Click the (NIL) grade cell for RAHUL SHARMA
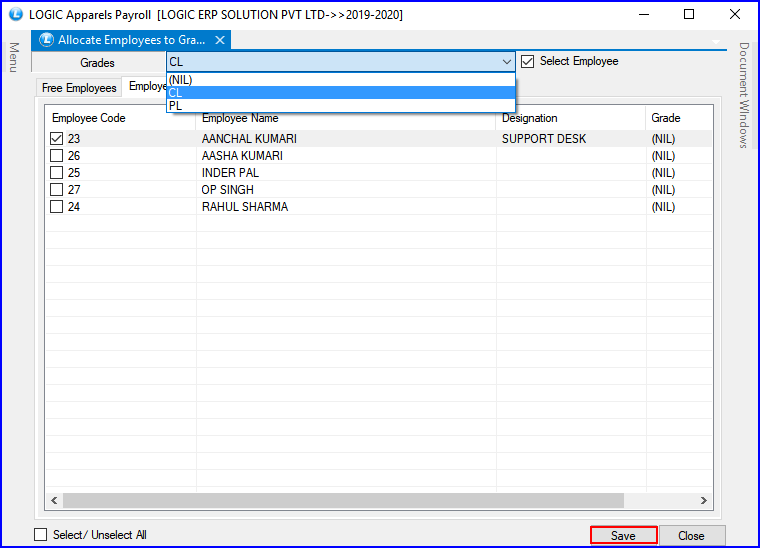 [679, 206]
